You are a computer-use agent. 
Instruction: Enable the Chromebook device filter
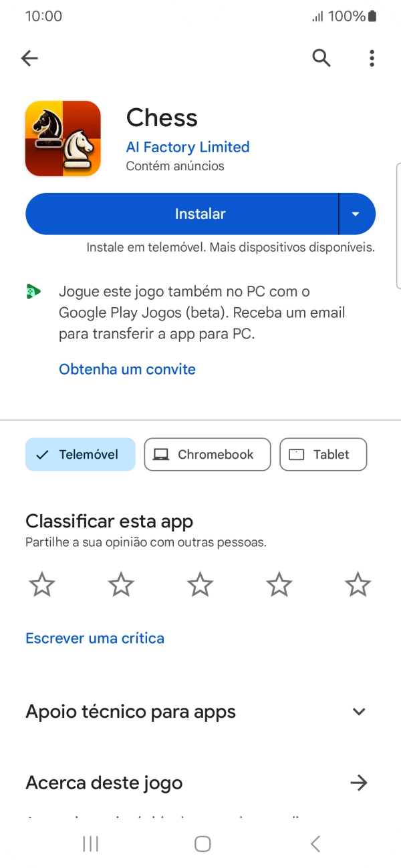tap(207, 454)
